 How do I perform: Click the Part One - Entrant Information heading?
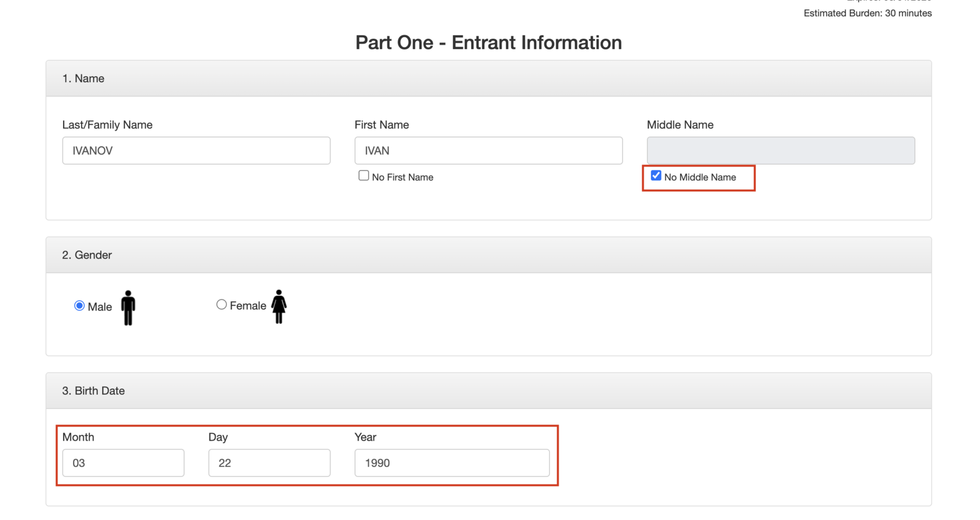[x=488, y=43]
